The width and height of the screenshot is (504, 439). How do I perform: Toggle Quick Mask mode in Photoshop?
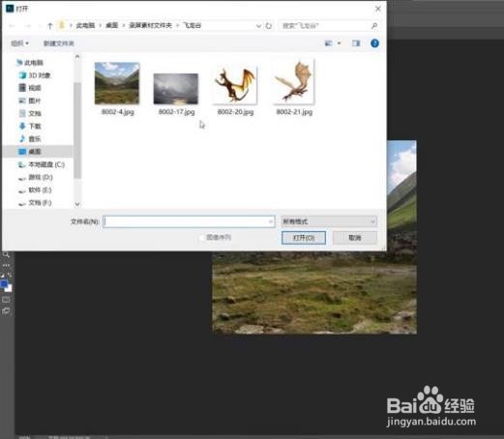click(x=6, y=300)
